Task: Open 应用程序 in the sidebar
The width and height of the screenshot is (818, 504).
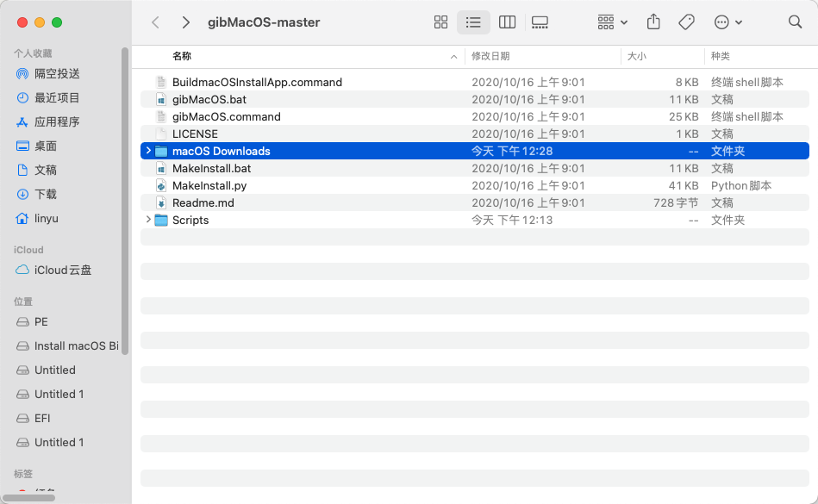Action: pos(57,121)
